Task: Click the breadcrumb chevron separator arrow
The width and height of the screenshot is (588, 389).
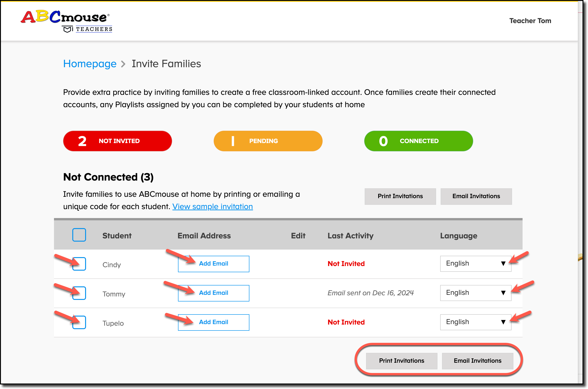Action: pos(123,64)
